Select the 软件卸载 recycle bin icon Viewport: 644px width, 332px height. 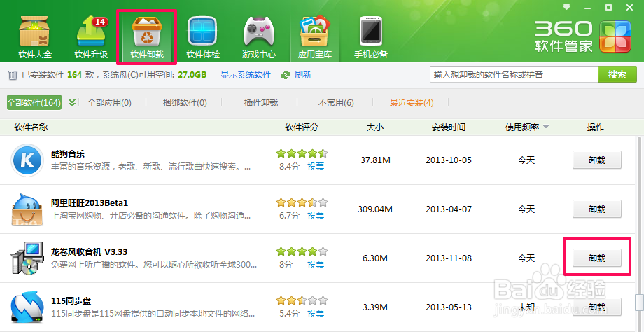[x=146, y=39]
